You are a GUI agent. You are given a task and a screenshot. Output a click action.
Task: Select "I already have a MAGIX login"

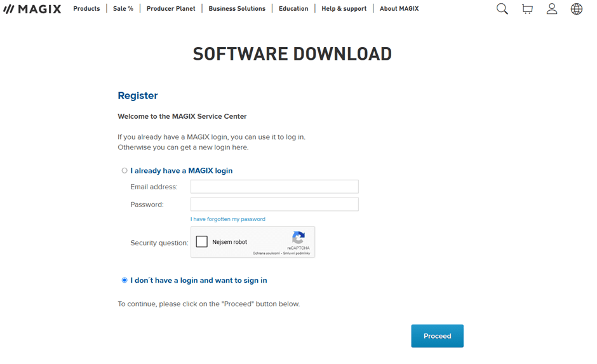(124, 171)
